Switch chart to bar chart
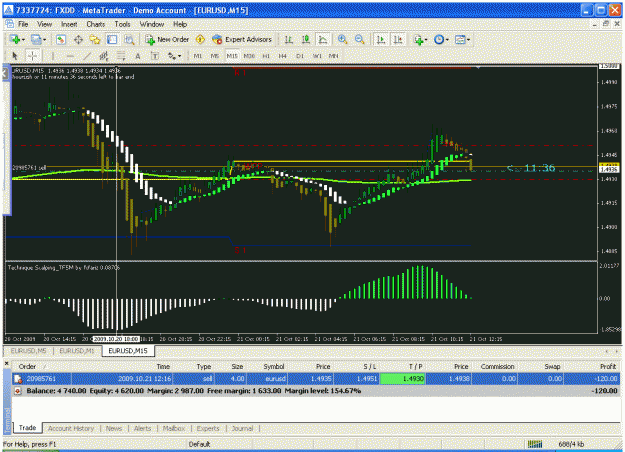This screenshot has height=452, width=625. point(289,39)
